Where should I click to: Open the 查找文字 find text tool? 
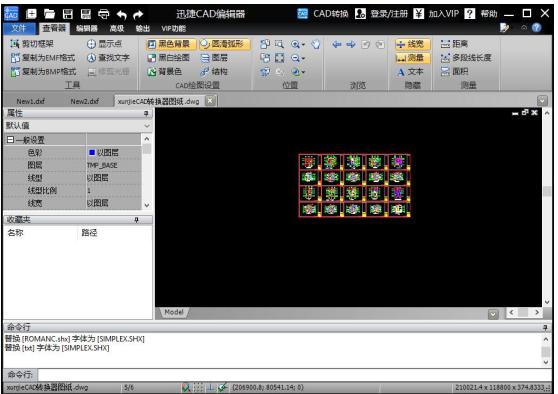tap(109, 58)
